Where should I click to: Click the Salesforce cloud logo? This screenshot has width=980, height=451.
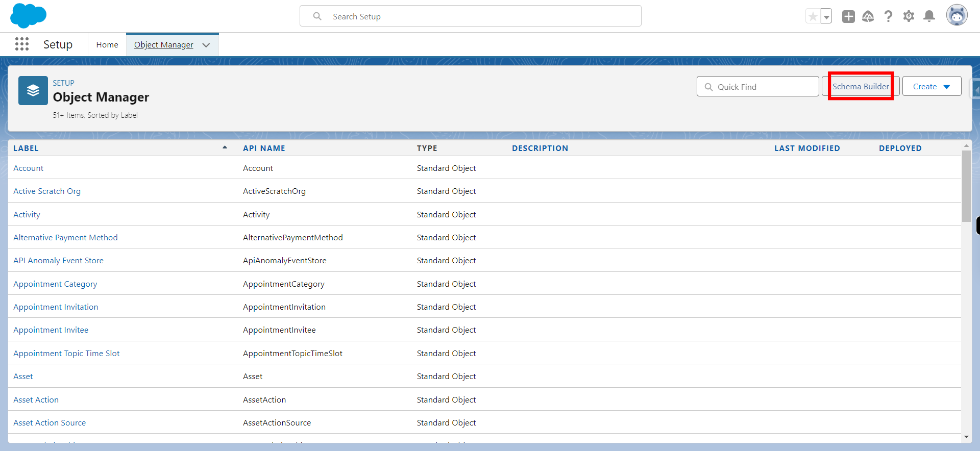pyautogui.click(x=28, y=15)
